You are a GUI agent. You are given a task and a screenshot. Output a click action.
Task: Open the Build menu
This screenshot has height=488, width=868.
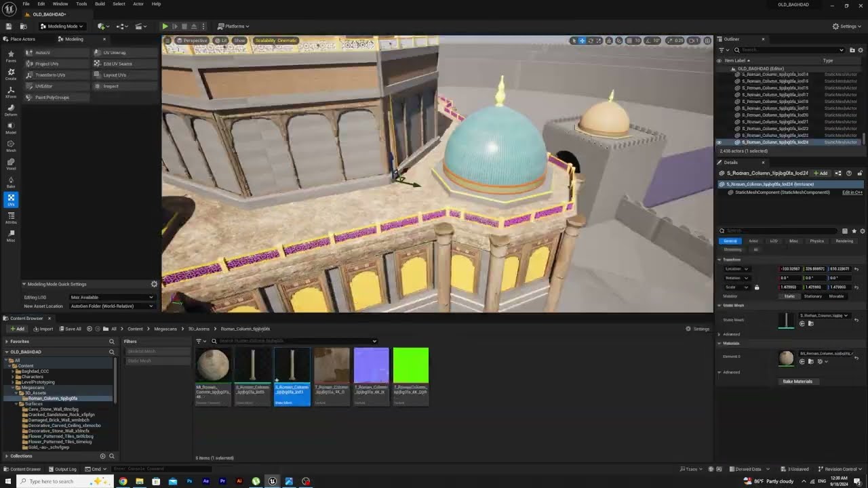click(x=100, y=4)
